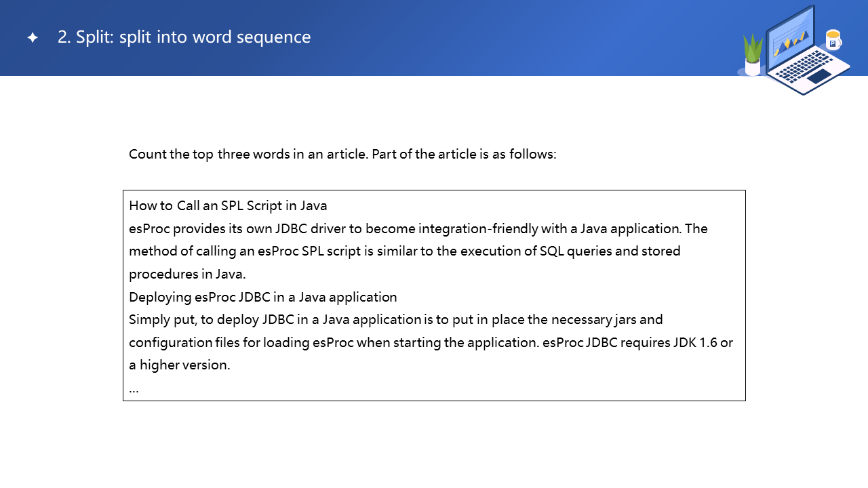The width and height of the screenshot is (868, 488).
Task: Click the heading "Deploying esProc JDBC in a Java application"
Action: pyautogui.click(x=263, y=297)
